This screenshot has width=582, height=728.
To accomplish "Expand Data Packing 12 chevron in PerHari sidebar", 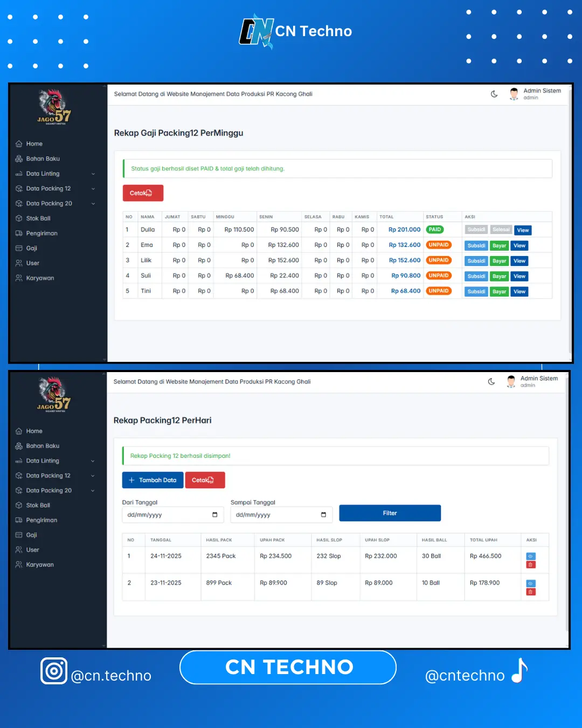I will click(x=93, y=476).
